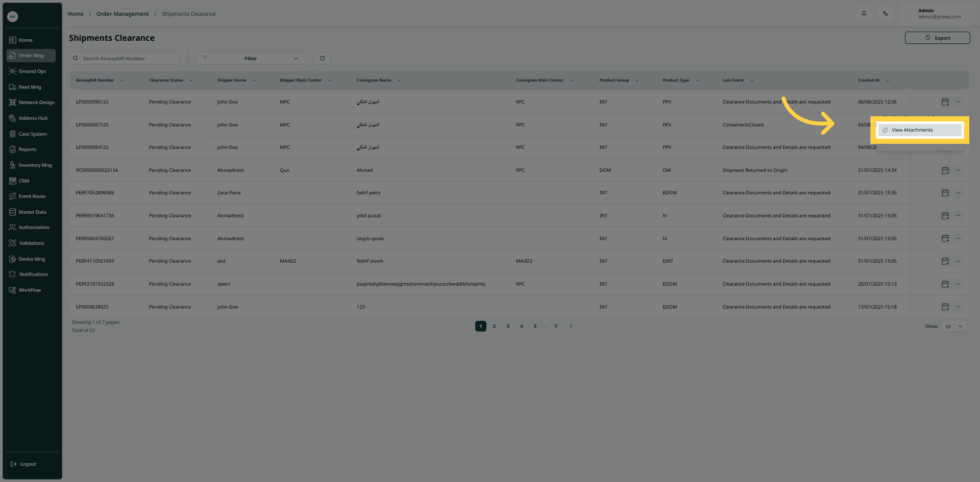Screen dimensions: 980x482
Task: Click calendar icon for PERF8519641736 row
Action: [x=945, y=216]
